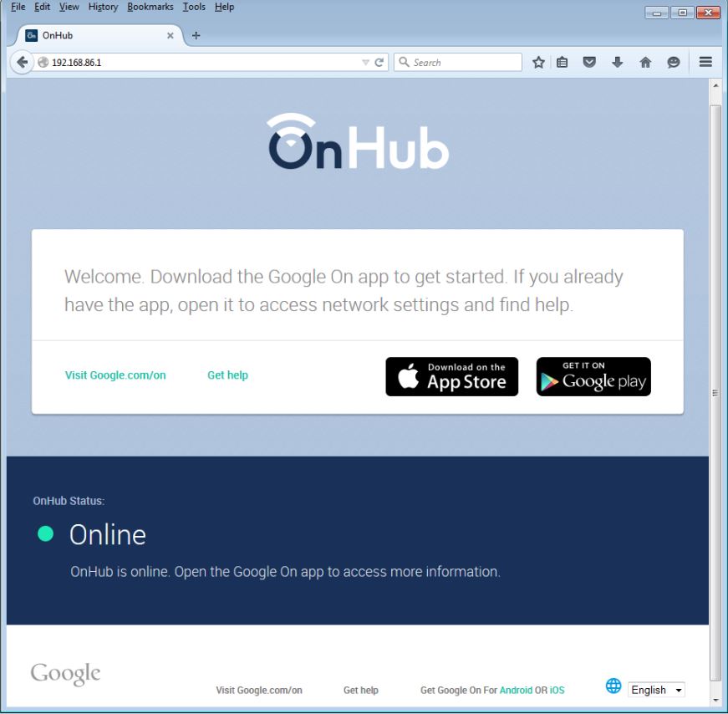Click the scrollbar up arrow

[x=715, y=85]
